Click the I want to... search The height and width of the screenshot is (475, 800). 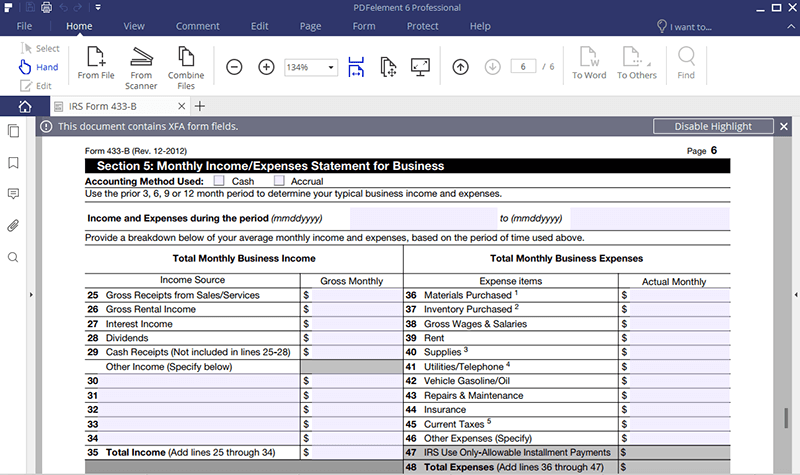[x=685, y=27]
